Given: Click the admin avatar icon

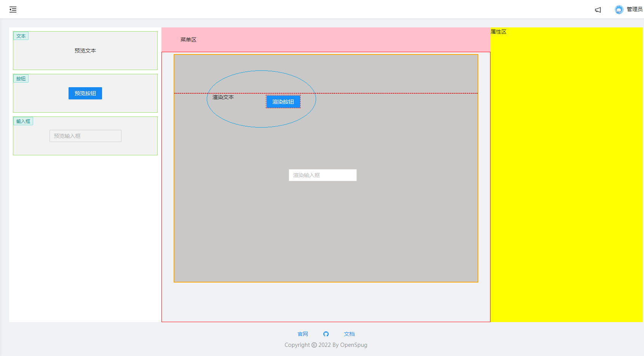Looking at the screenshot, I should click(x=619, y=10).
